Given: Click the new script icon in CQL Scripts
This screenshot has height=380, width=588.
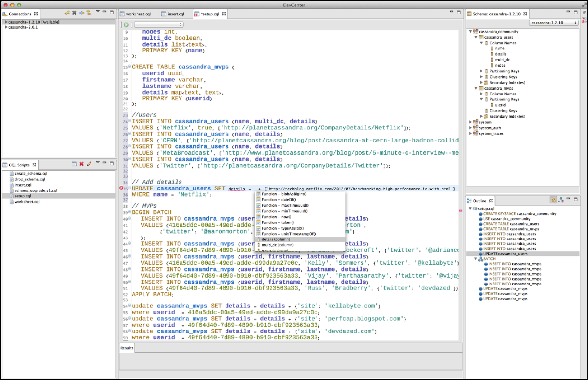Looking at the screenshot, I should click(74, 164).
